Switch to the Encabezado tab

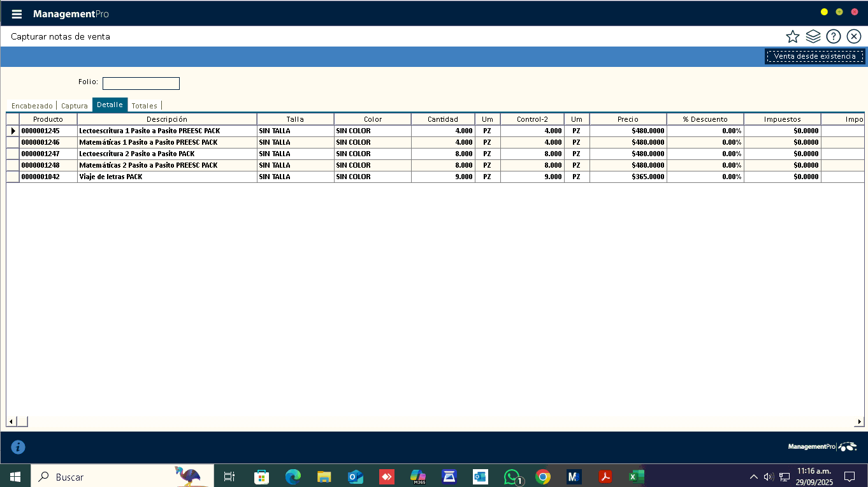coord(32,106)
